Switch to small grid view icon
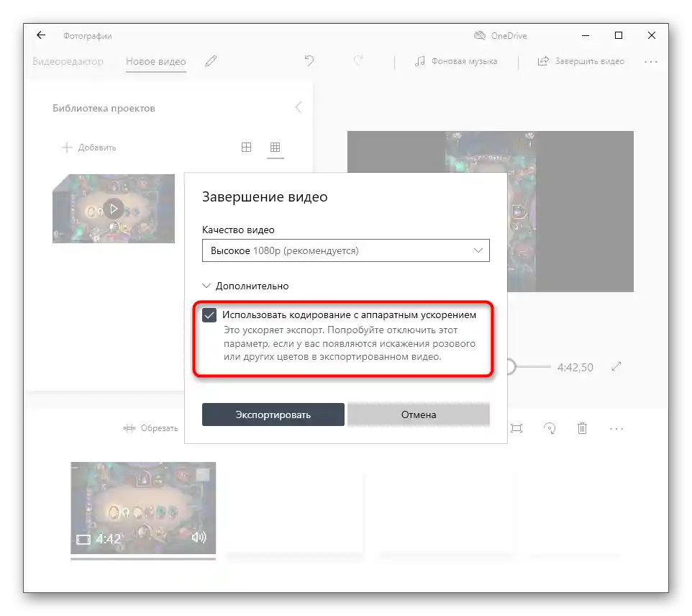Screen dimensions: 692x616 [x=275, y=147]
